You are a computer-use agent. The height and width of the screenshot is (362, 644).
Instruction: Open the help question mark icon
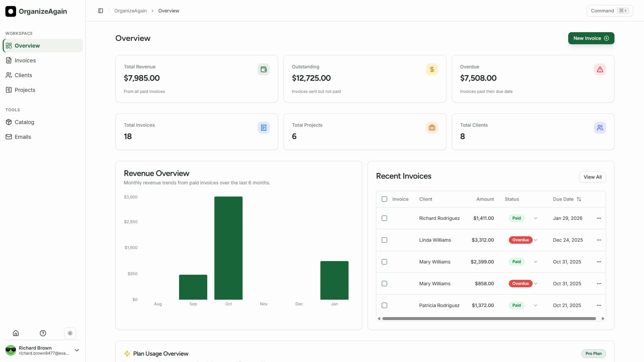[x=43, y=333]
